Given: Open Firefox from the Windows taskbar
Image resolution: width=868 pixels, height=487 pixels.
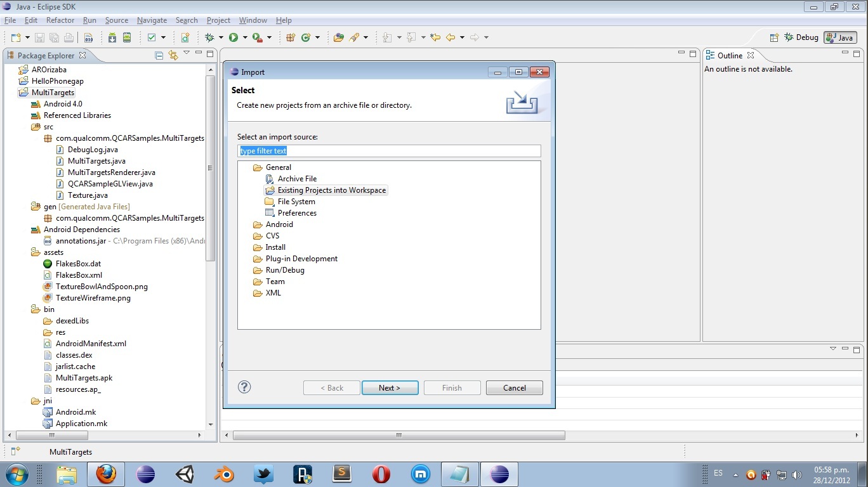Looking at the screenshot, I should (x=106, y=474).
